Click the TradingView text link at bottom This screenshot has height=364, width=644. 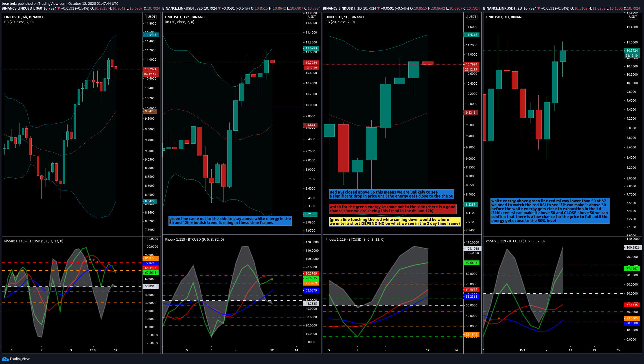19,359
